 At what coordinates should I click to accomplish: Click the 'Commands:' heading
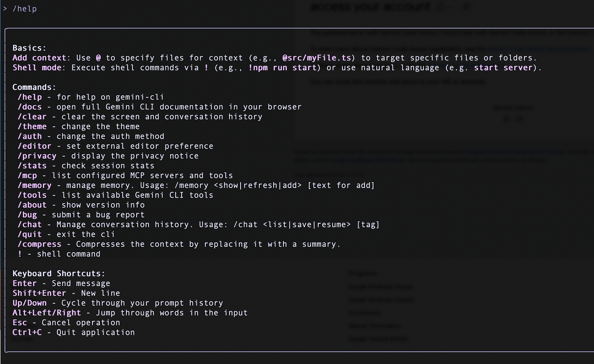coord(34,87)
